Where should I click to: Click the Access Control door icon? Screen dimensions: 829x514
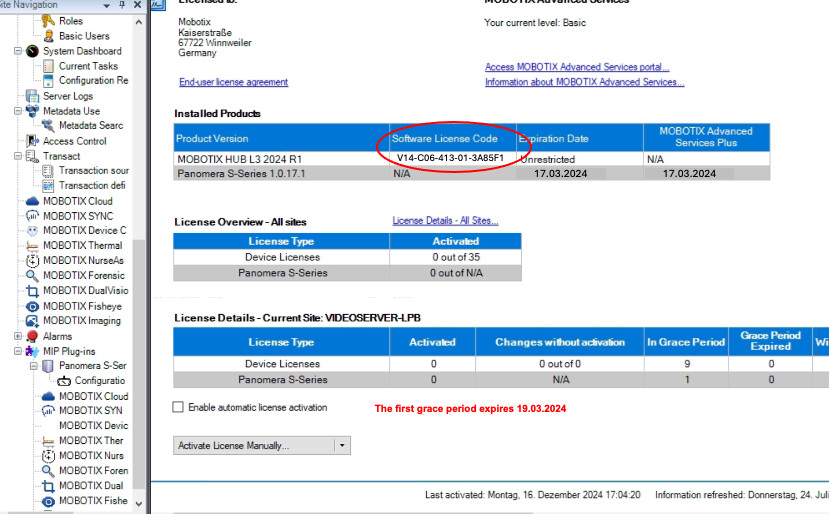32,141
